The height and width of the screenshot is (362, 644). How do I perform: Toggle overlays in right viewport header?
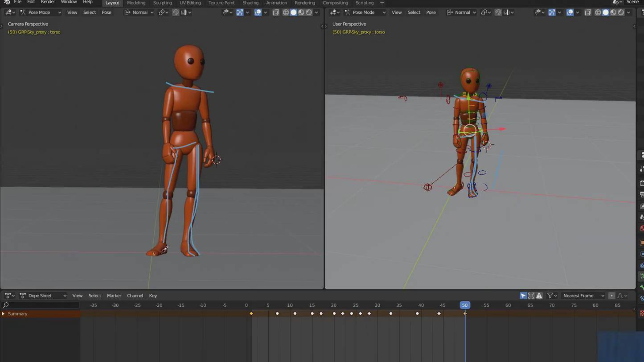(570, 12)
